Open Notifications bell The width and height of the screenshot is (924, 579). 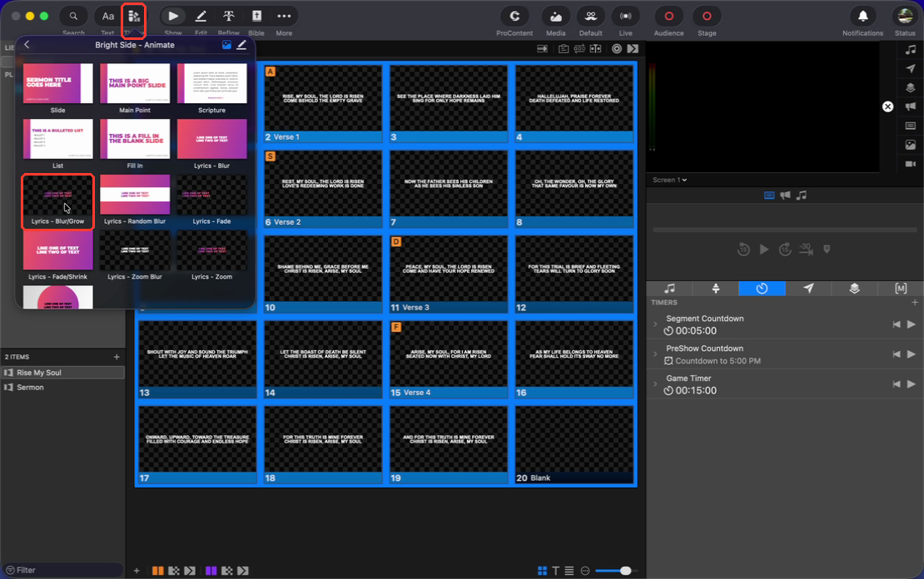(862, 17)
